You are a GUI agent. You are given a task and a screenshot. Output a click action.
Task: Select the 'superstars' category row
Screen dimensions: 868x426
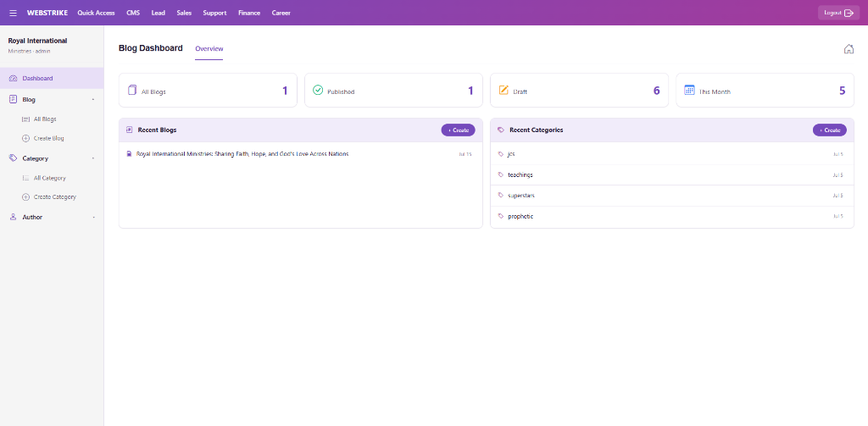point(672,196)
